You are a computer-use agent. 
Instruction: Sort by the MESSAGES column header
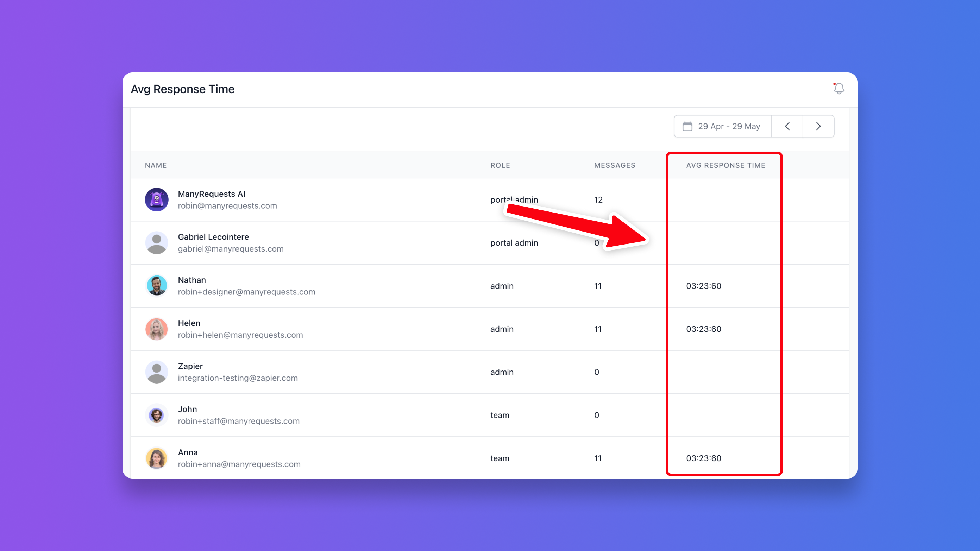click(x=615, y=165)
